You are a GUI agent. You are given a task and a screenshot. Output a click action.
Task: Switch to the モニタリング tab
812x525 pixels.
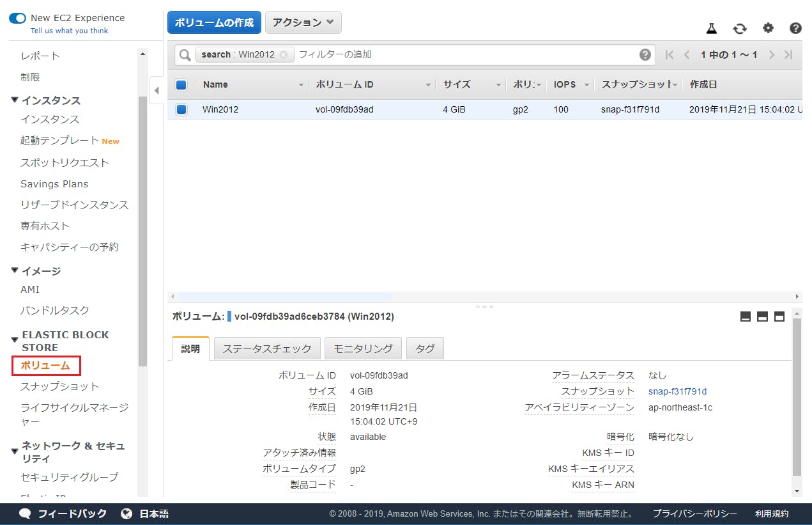(x=363, y=349)
